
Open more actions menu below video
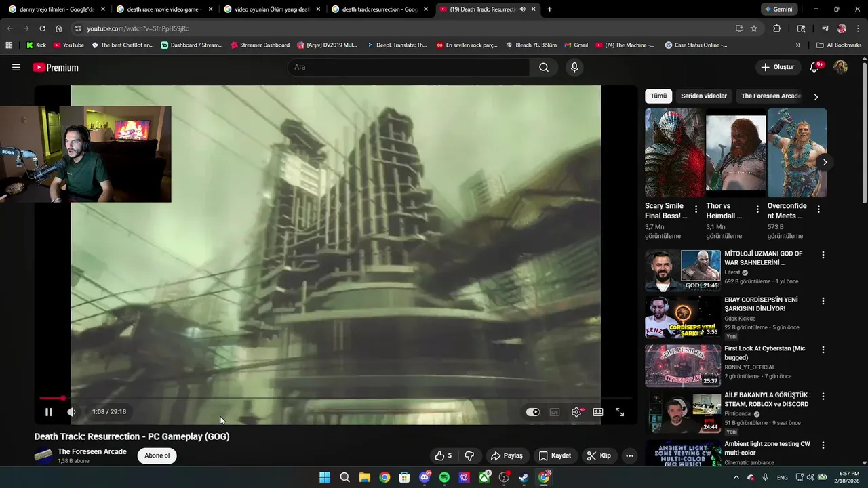[x=629, y=455]
